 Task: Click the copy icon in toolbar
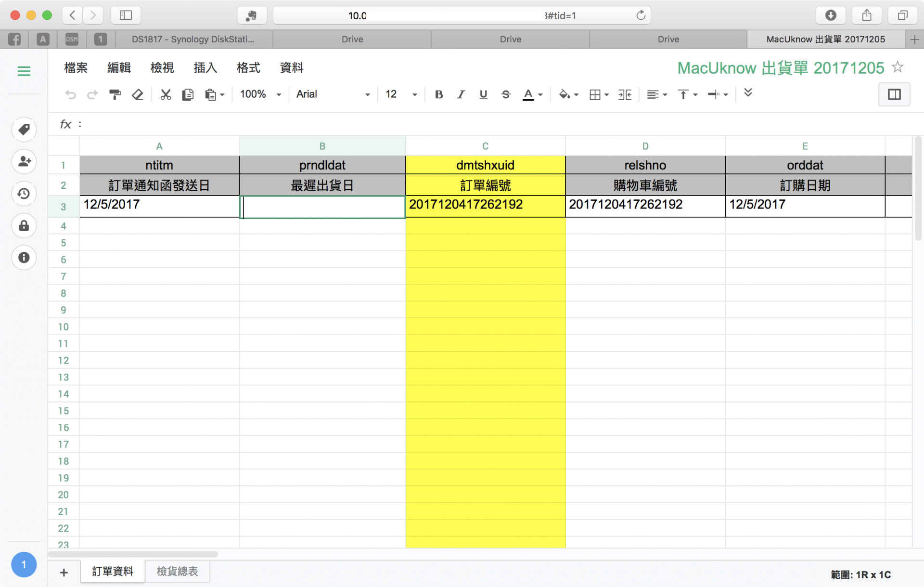pyautogui.click(x=188, y=94)
